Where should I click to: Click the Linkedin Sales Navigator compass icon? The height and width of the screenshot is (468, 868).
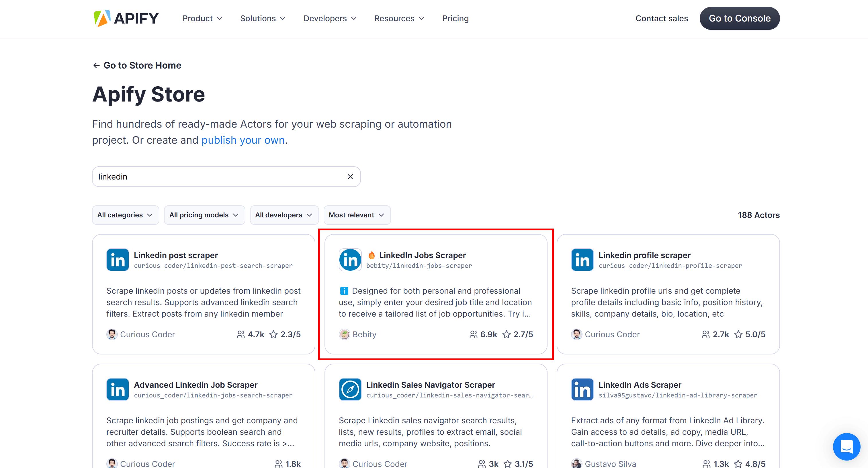click(x=350, y=389)
